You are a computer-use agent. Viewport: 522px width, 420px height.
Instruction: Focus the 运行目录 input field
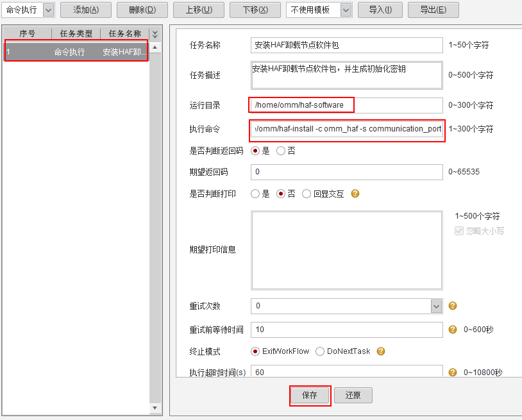346,105
